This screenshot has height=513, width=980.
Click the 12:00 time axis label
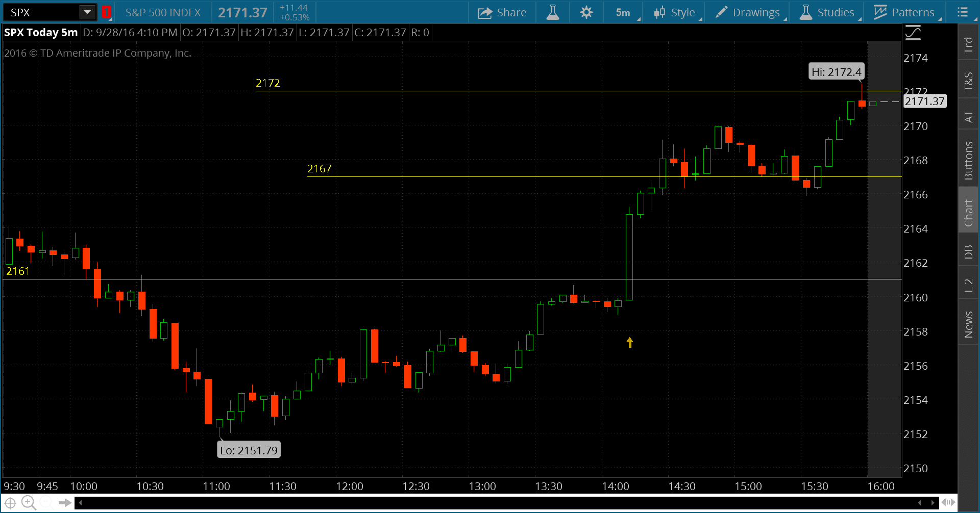pos(350,486)
